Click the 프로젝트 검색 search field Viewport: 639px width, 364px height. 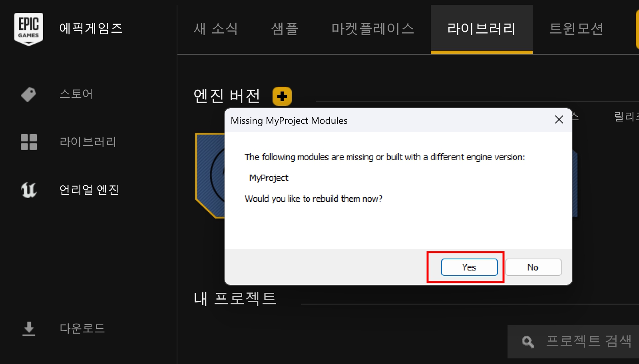click(573, 342)
